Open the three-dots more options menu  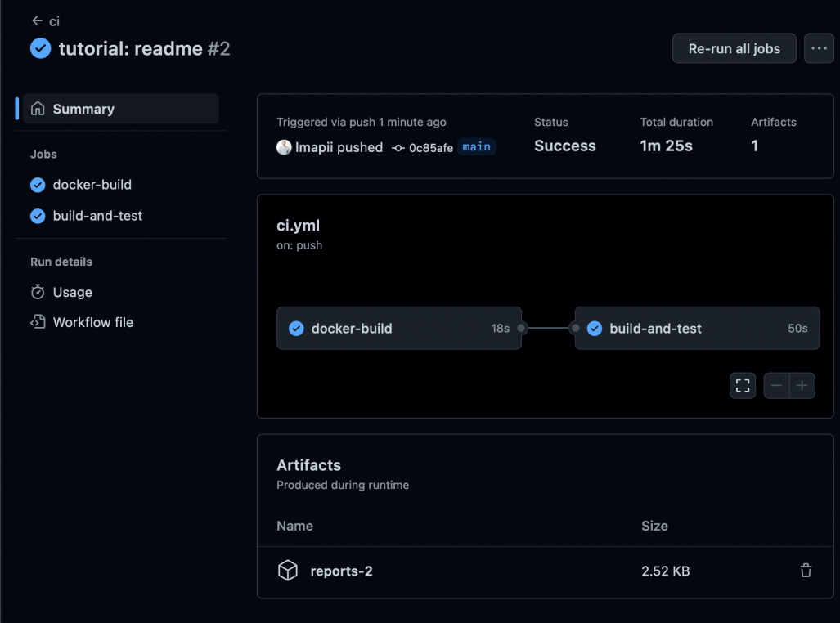819,48
